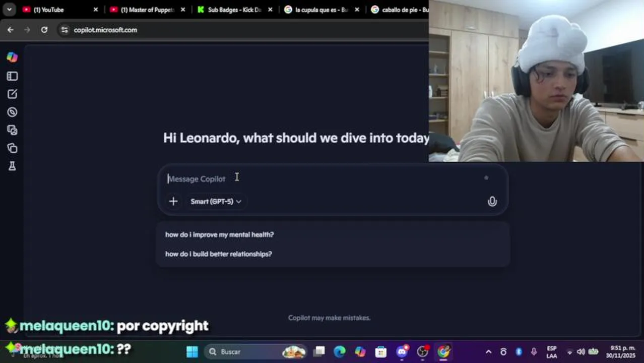The image size is (644, 363).
Task: Open Microsoft Store from taskbar
Action: pos(381,351)
